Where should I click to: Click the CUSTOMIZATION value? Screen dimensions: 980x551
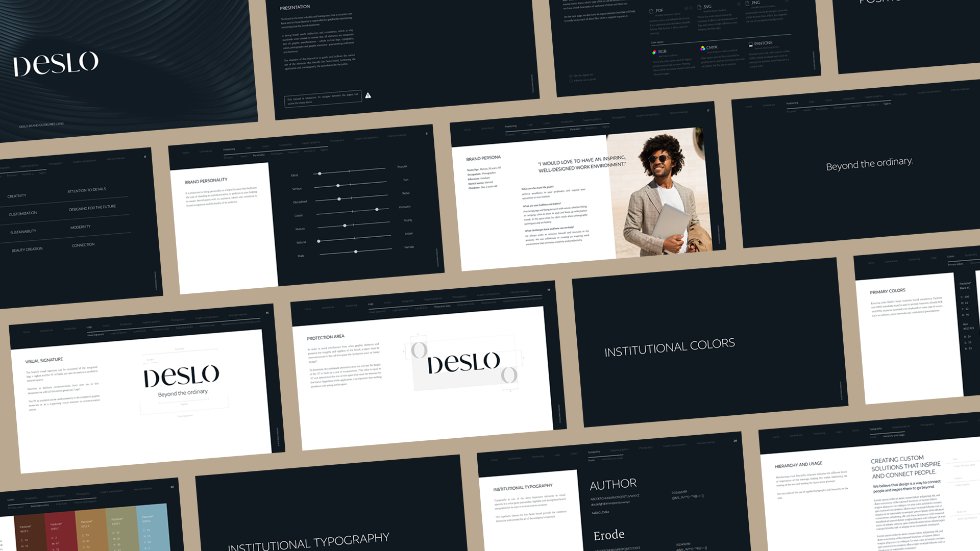click(22, 214)
